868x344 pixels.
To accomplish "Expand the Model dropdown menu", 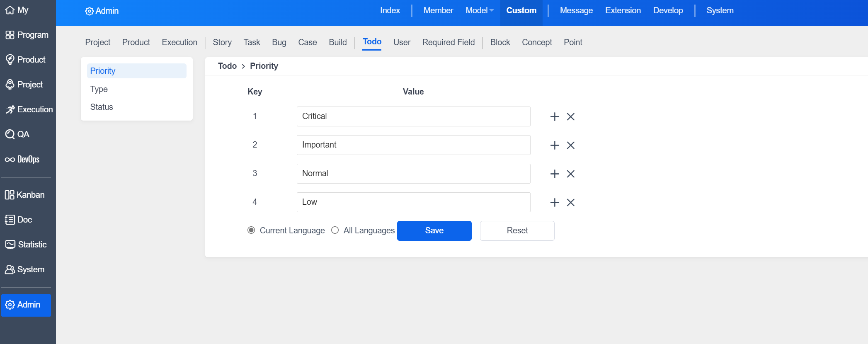I will point(479,11).
